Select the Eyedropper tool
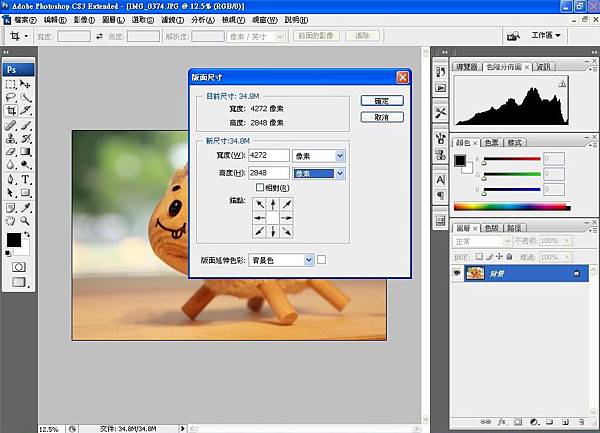The width and height of the screenshot is (600, 433). pos(25,208)
